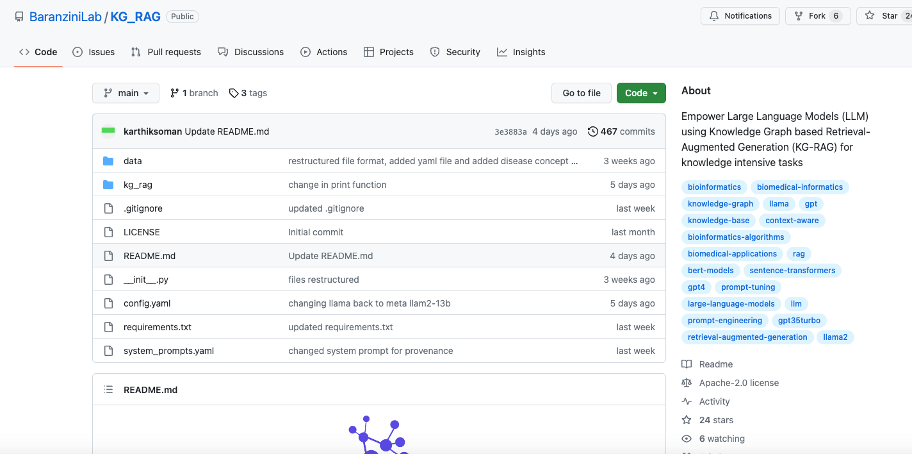Click the Fork count badge 6
Viewport: 912px width, 454px height.
(x=836, y=16)
